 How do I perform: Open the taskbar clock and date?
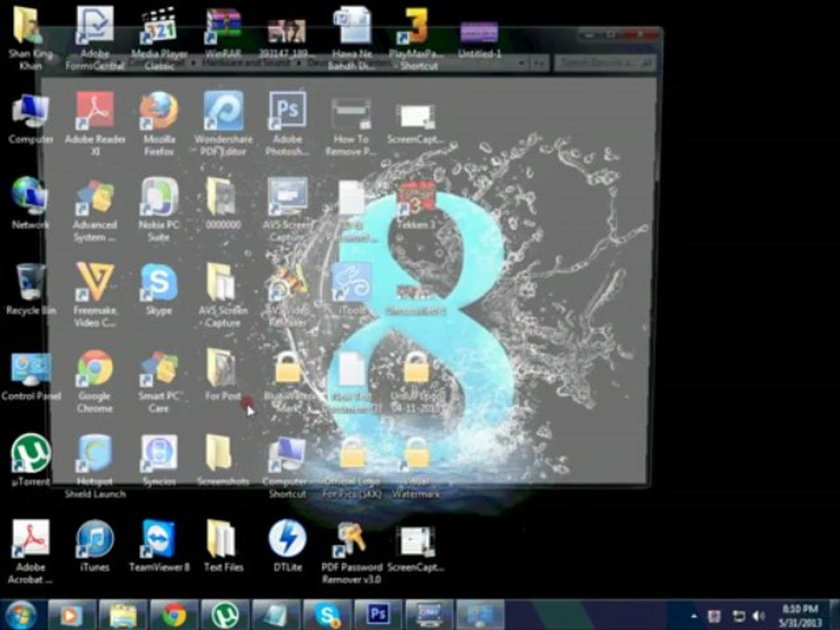(799, 615)
